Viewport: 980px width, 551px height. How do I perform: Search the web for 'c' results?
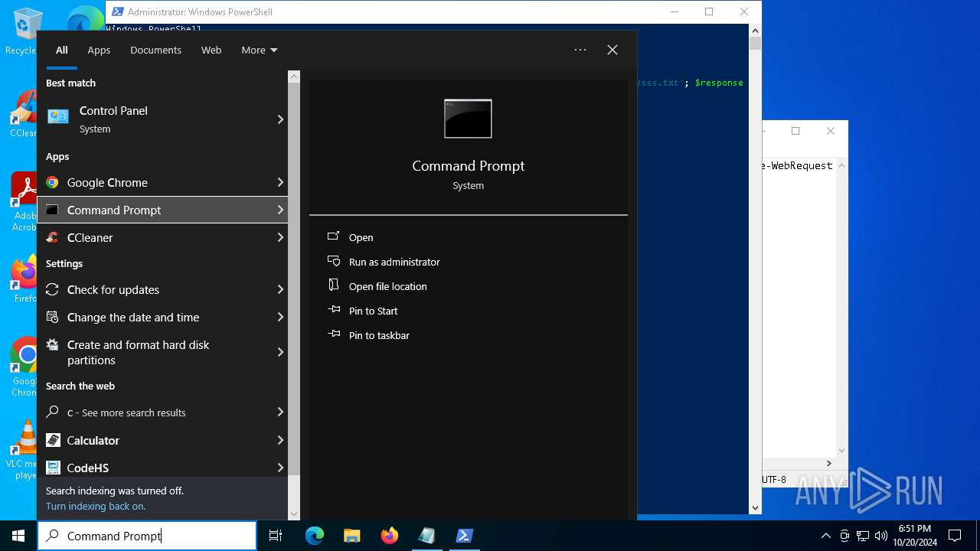point(162,412)
